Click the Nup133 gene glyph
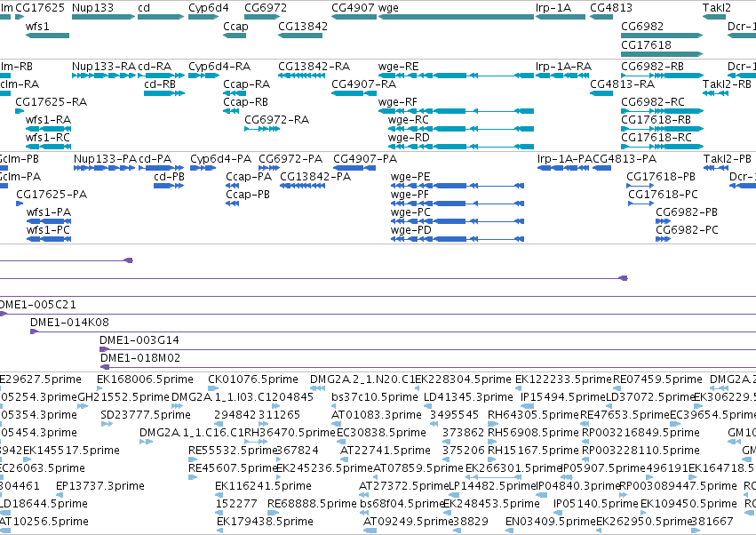 (103, 17)
